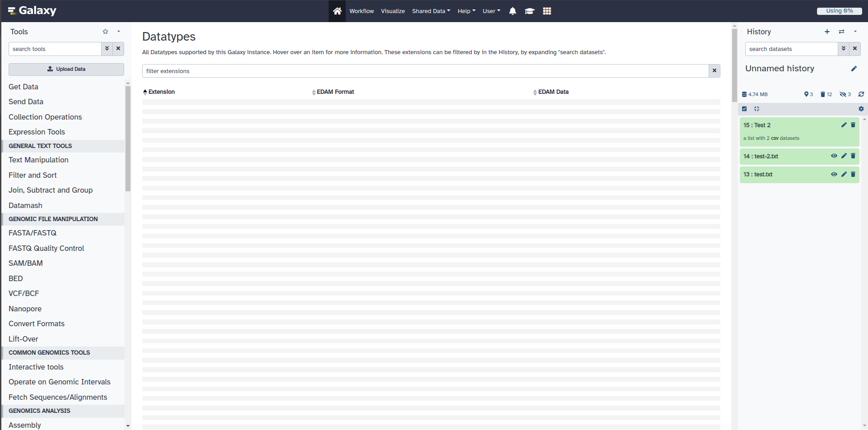The width and height of the screenshot is (868, 430).
Task: Toggle select-all datasets checkbox in history
Action: click(744, 109)
